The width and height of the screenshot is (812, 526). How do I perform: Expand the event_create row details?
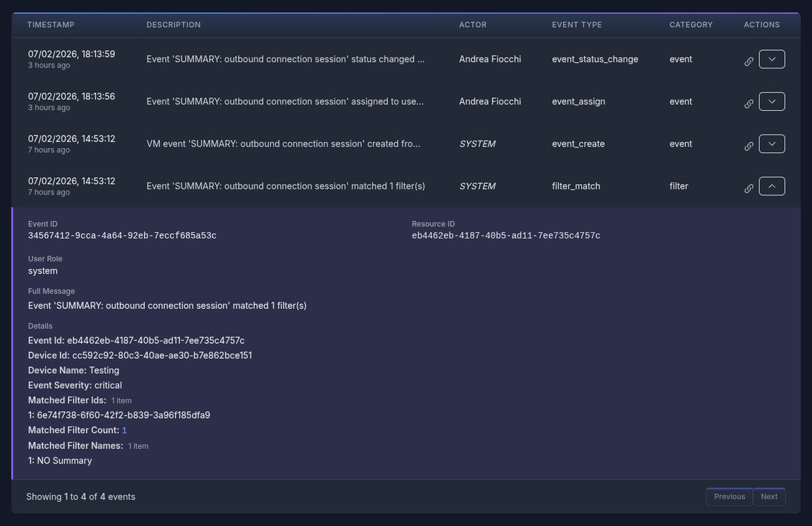tap(771, 144)
